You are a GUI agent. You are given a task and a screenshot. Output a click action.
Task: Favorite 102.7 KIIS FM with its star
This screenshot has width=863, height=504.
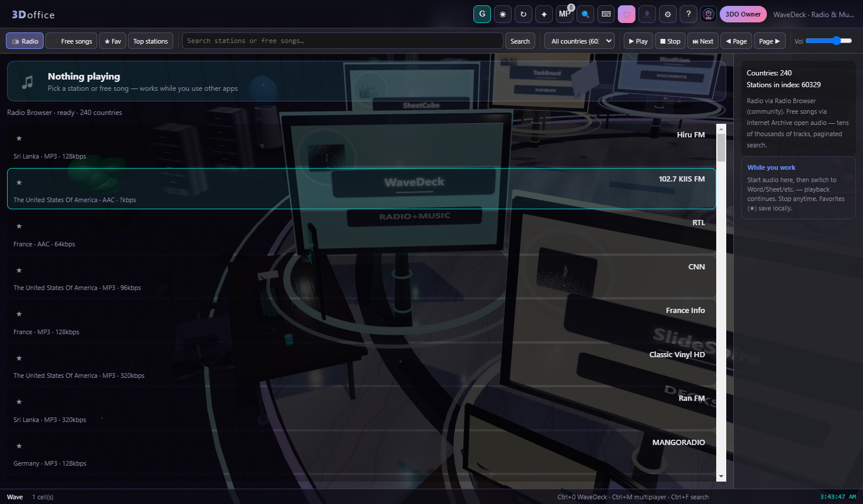[x=19, y=183]
